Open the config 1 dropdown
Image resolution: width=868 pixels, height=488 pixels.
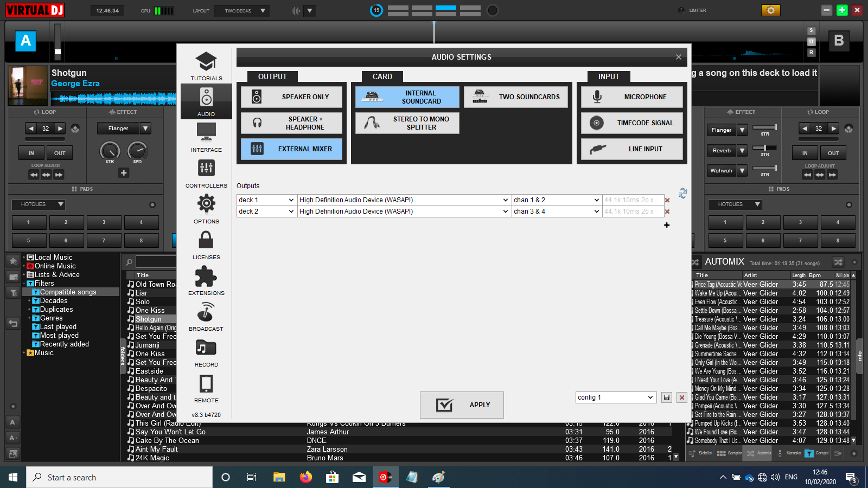tap(616, 397)
